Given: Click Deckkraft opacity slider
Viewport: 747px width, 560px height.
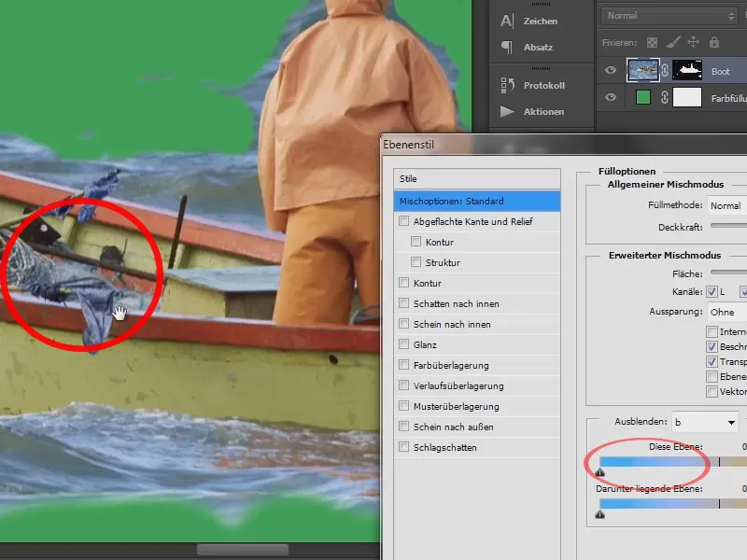Looking at the screenshot, I should click(x=728, y=226).
